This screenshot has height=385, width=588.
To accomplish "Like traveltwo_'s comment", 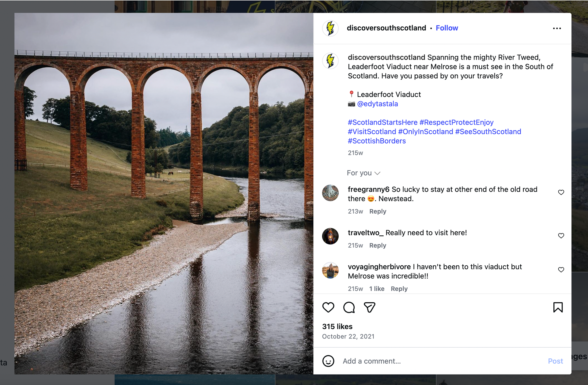I will (x=561, y=236).
